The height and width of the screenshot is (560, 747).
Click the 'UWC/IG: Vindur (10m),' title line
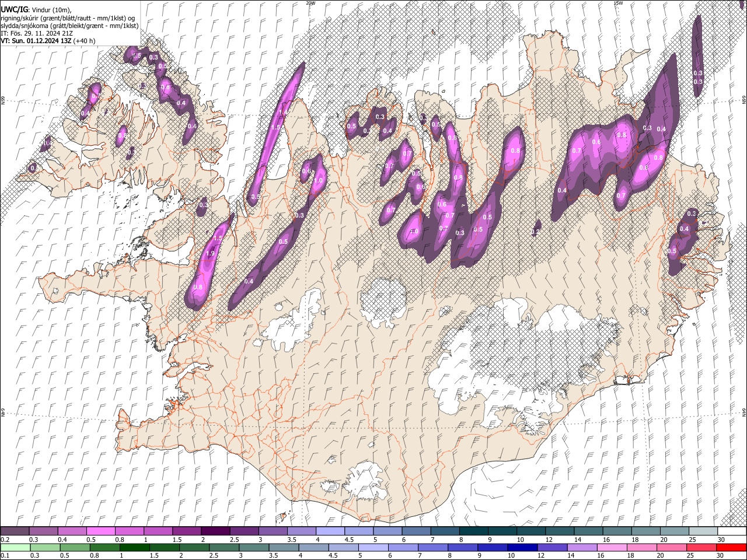(x=36, y=10)
